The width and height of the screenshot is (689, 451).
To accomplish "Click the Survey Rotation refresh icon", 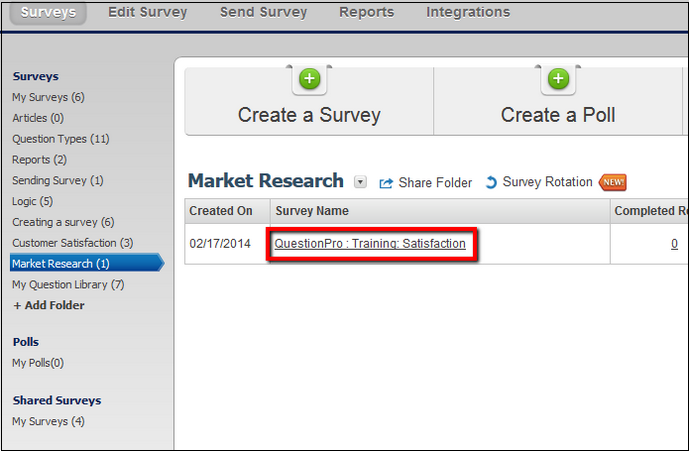I will coord(491,183).
